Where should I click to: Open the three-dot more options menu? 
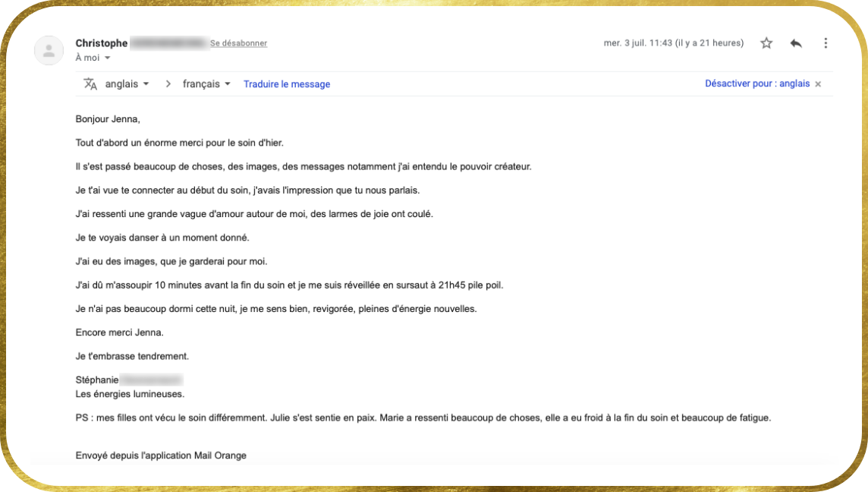pyautogui.click(x=826, y=43)
